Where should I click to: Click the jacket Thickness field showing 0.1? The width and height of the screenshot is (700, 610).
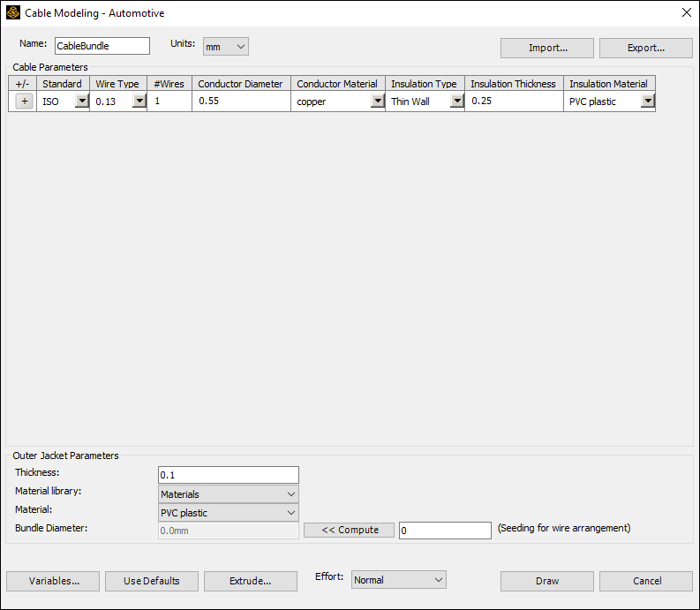tap(229, 475)
